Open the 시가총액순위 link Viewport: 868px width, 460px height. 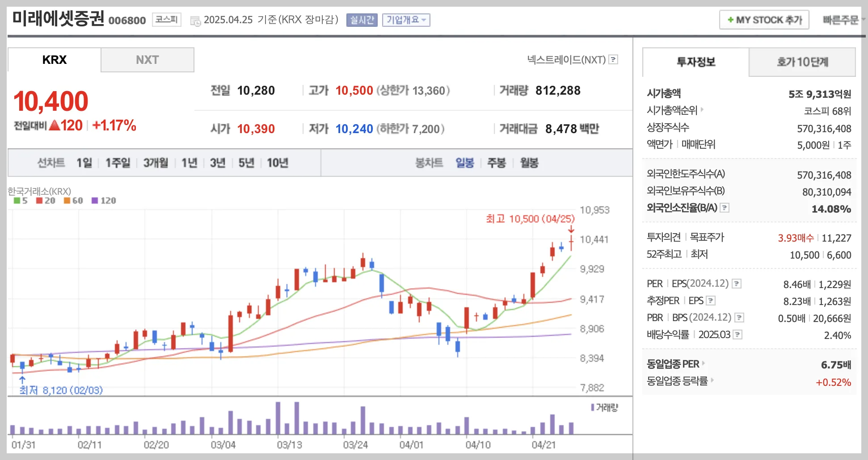tap(672, 110)
